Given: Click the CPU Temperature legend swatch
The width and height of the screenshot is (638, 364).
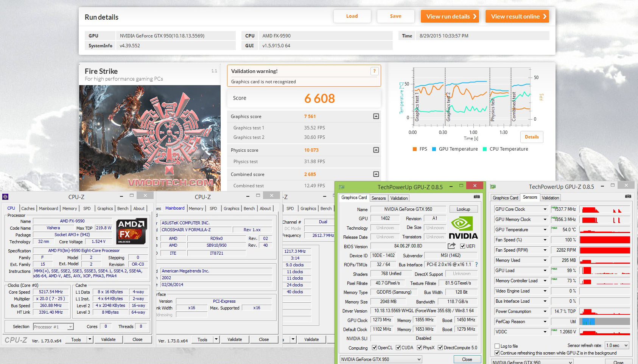Looking at the screenshot, I should (485, 149).
